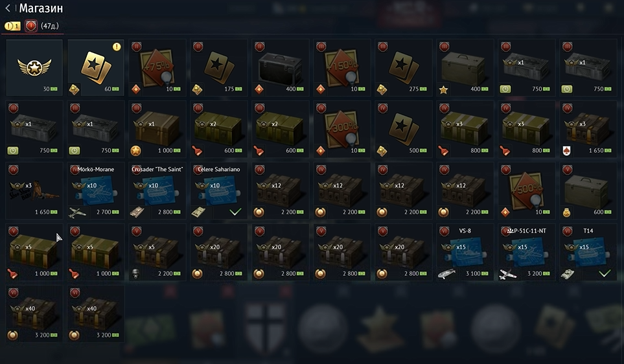Viewport: 624px width, 364px height.
Task: Go back using the arrow beside Магазин
Action: (x=8, y=8)
